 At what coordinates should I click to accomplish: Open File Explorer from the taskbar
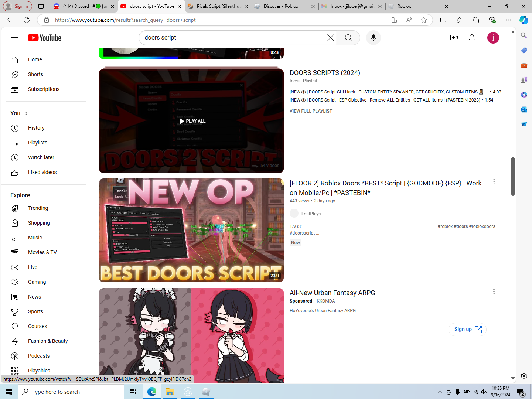point(170,392)
